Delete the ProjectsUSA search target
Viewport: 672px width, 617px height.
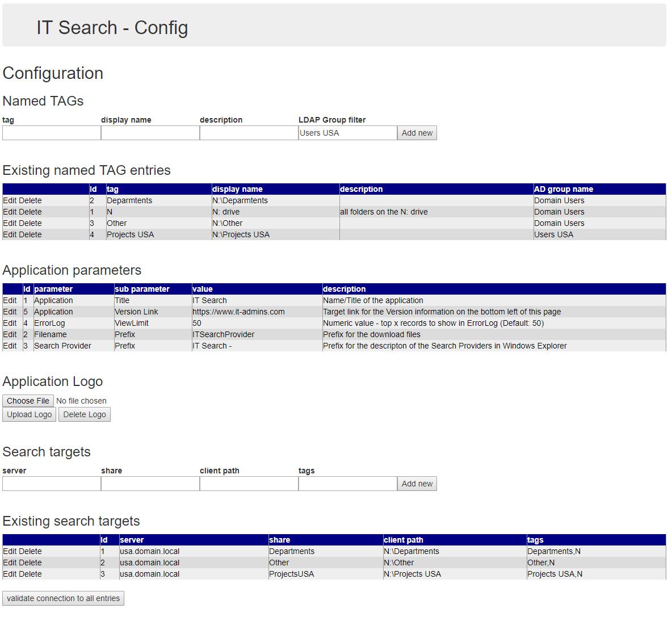pyautogui.click(x=31, y=574)
